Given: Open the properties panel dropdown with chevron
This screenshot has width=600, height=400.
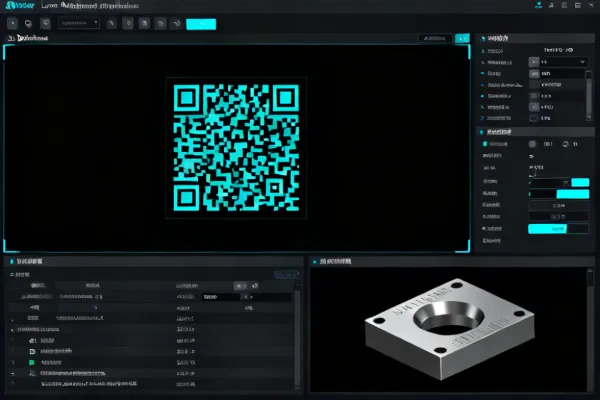Looking at the screenshot, I should coord(563,62).
